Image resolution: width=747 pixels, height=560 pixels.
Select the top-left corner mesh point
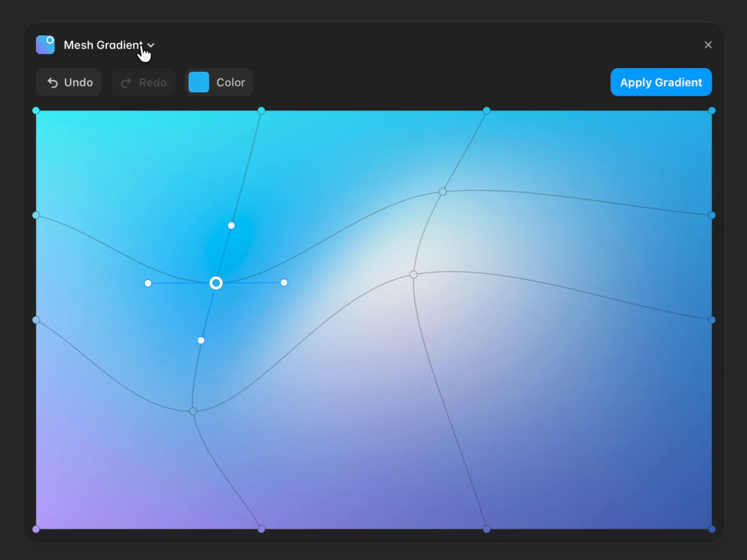coord(36,111)
